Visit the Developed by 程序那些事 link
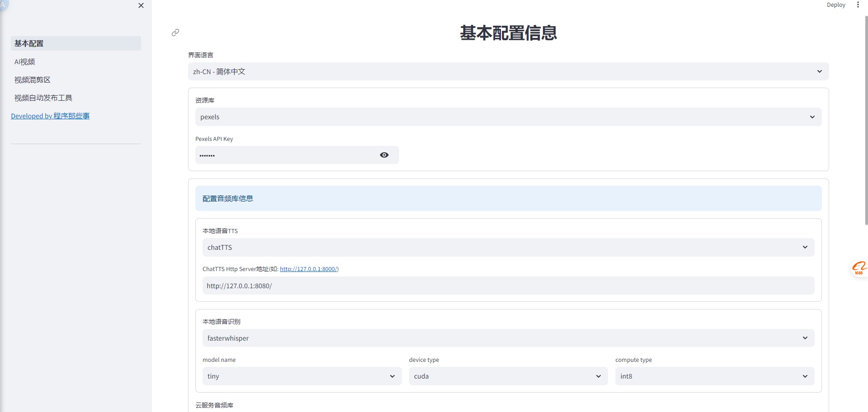 click(x=50, y=116)
